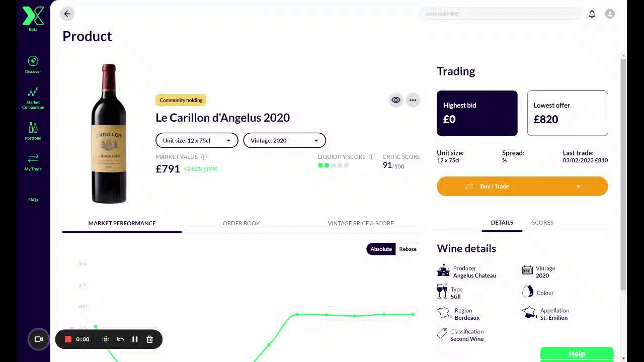Screen dimensions: 644x362
Task: Expand the Vintage 2020 dropdown
Action: [x=284, y=140]
